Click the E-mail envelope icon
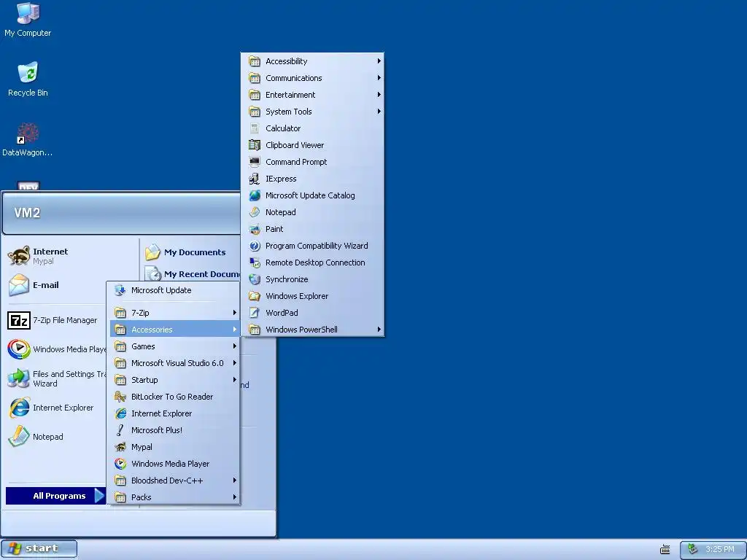 (19, 285)
